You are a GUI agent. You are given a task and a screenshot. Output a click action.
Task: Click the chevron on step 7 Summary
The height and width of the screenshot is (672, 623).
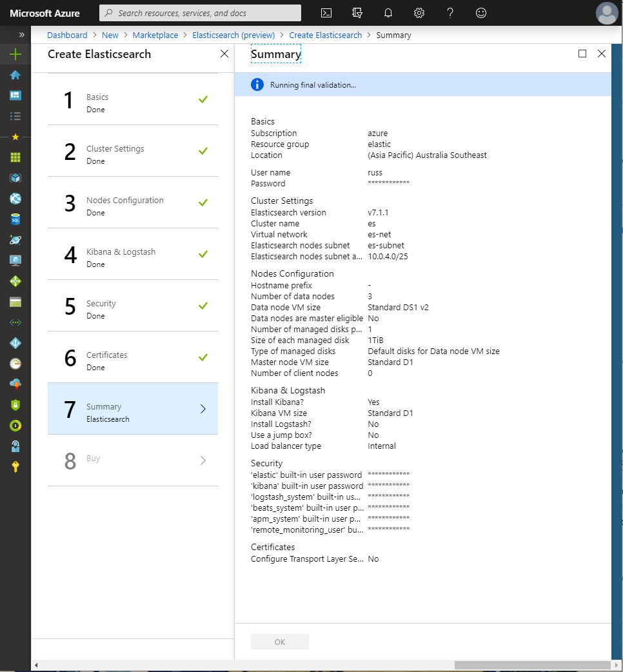[x=203, y=409]
